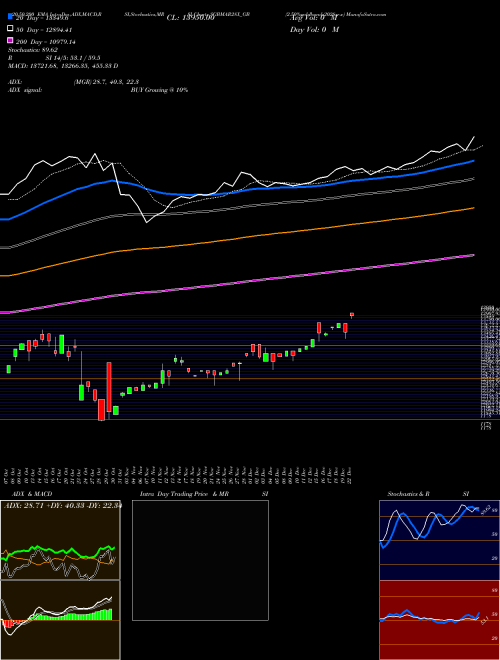Image resolution: width=500 pixels, height=660 pixels.
Task: Open the ADX line chart panel
Action: (60, 540)
